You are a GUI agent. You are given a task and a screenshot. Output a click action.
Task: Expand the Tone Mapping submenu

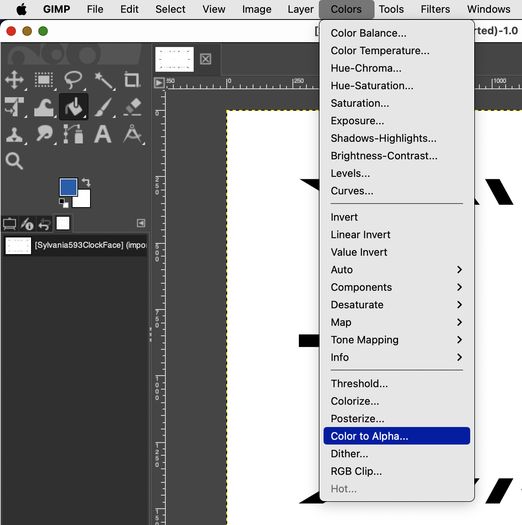(x=396, y=340)
